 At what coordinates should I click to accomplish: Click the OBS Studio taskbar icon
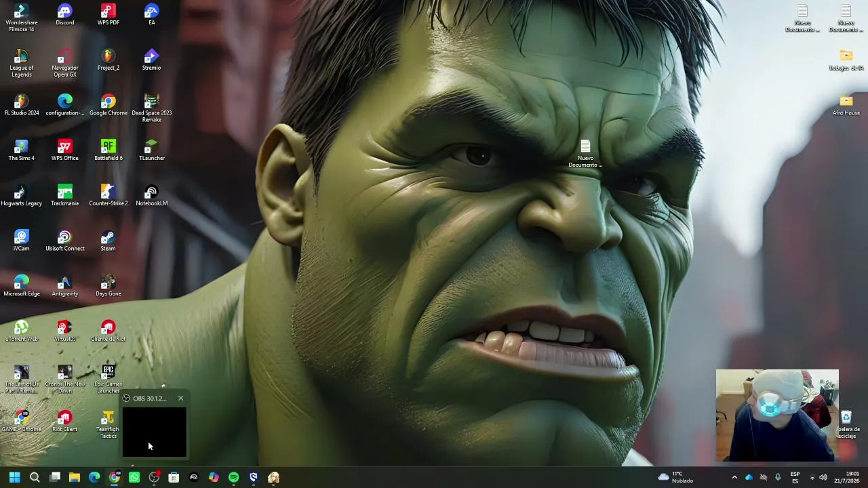[154, 477]
